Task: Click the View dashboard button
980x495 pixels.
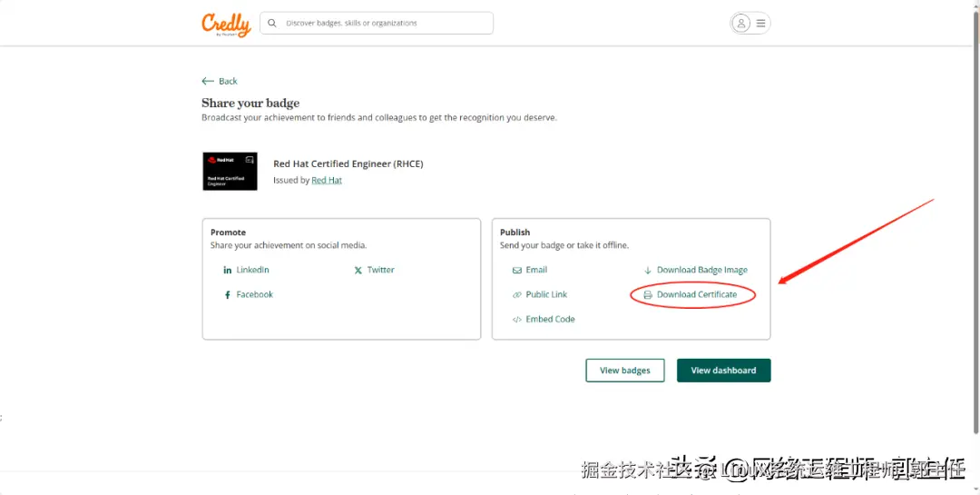Action: pos(724,371)
